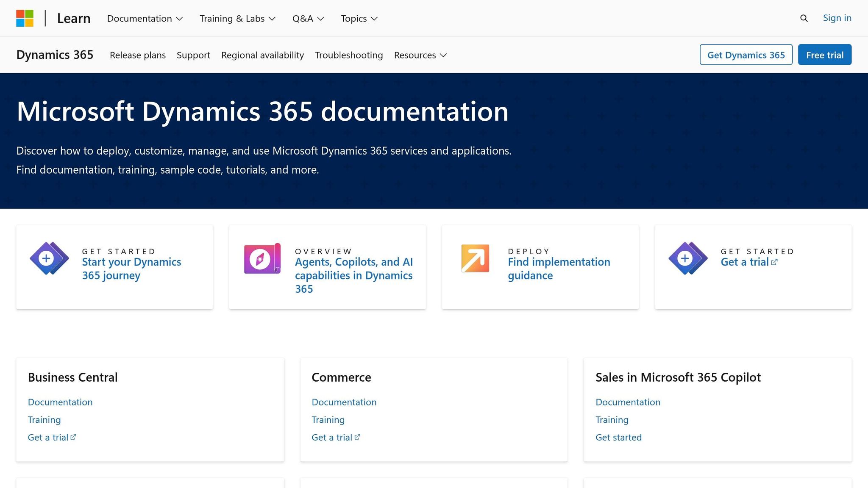Image resolution: width=868 pixels, height=488 pixels.
Task: Open Commerce Documentation link
Action: (x=344, y=402)
